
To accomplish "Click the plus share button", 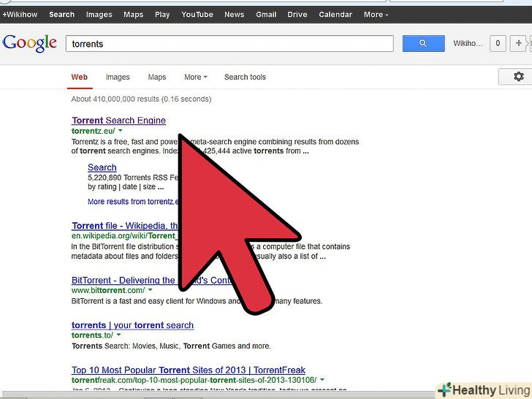I will pyautogui.click(x=518, y=43).
